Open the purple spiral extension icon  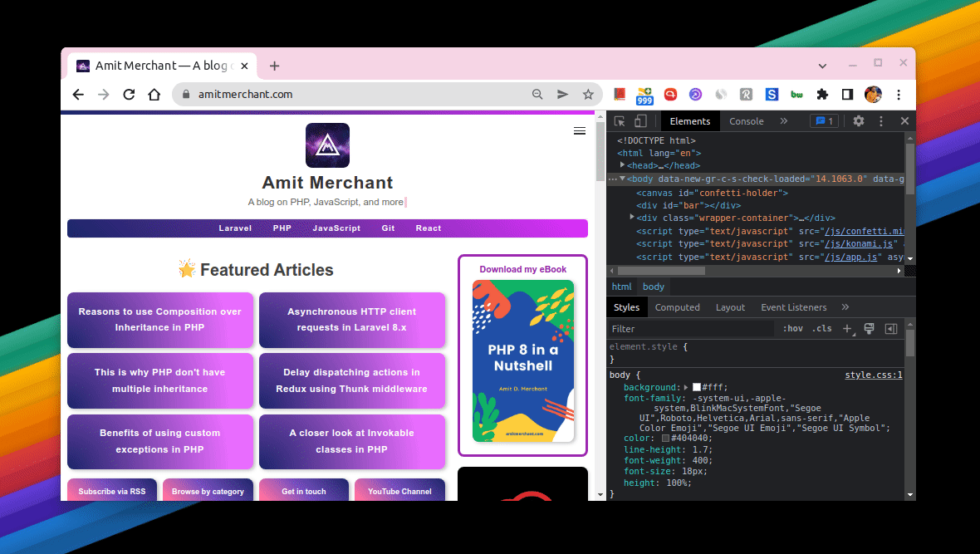coord(695,95)
